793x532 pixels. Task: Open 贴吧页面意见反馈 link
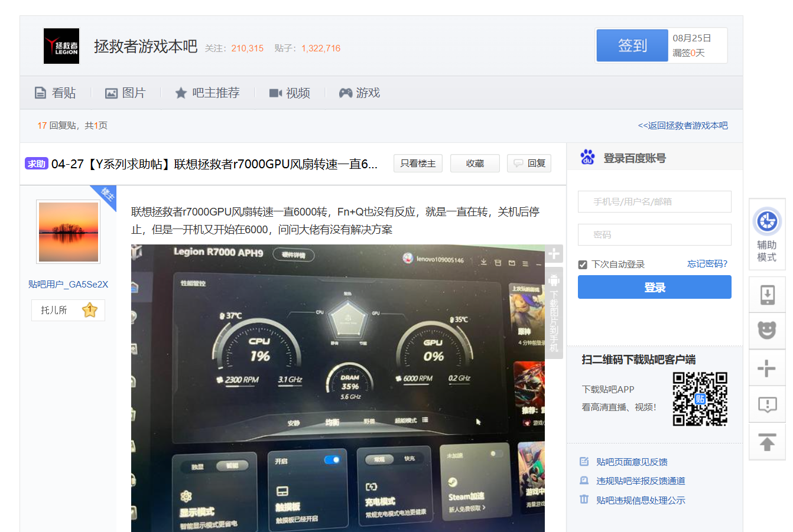632,462
